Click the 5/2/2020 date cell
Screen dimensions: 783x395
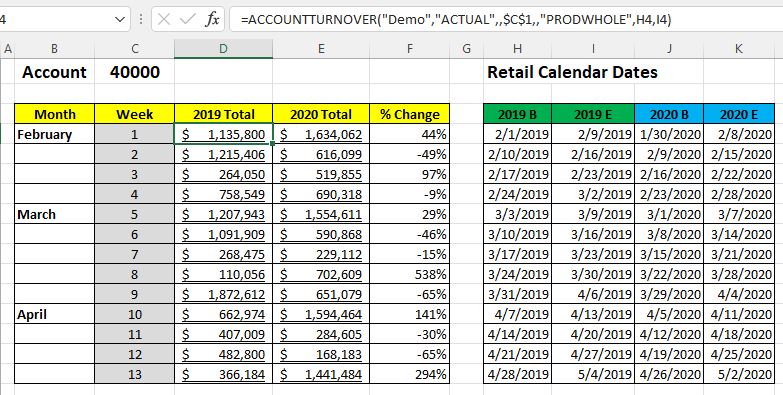tap(739, 374)
